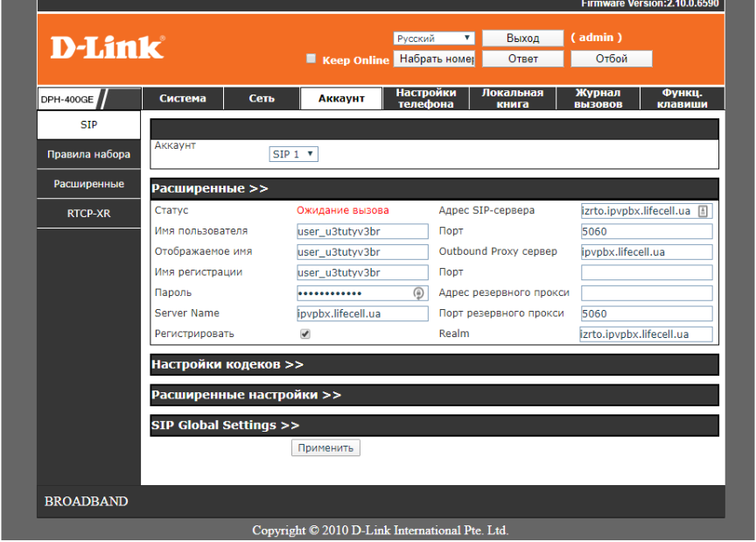Click the Выход logout button
Screen dimensions: 756x542
click(x=522, y=39)
